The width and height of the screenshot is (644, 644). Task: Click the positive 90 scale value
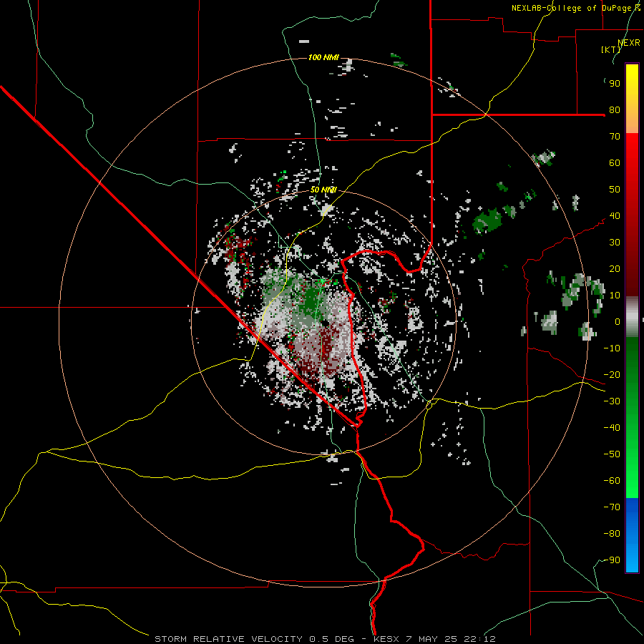point(615,84)
